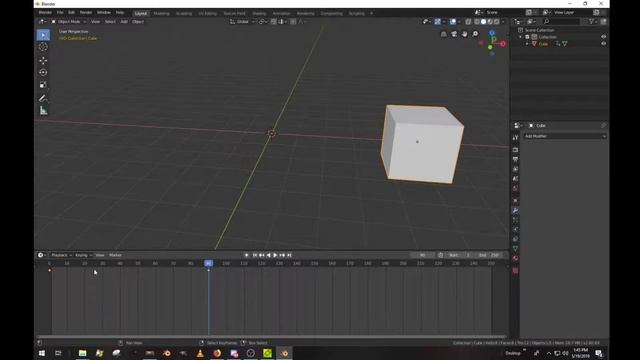Open the Edit menu

71,13
